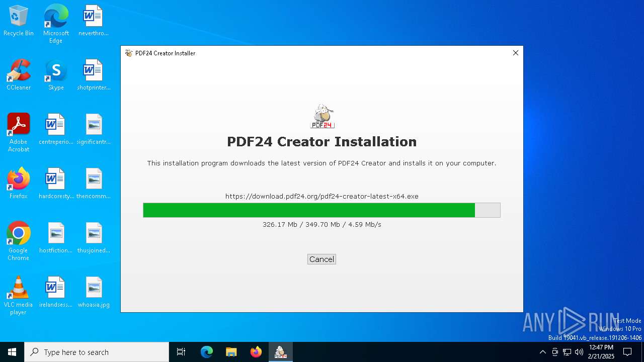Click the PDF24 Creator Installation heading
The image size is (644, 362).
click(322, 142)
